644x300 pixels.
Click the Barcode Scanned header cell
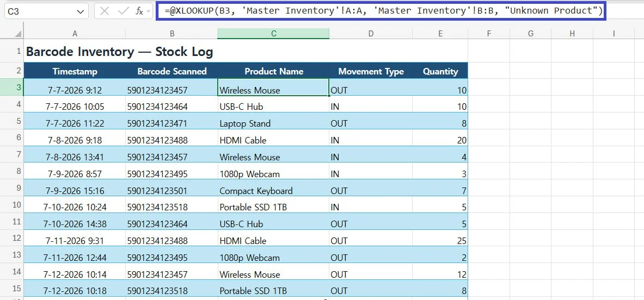[x=171, y=71]
